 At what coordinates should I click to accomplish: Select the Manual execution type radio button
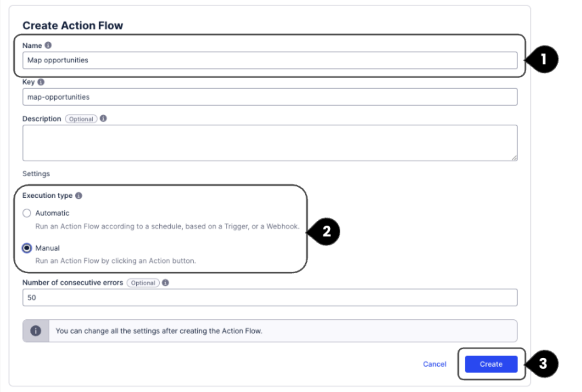27,248
